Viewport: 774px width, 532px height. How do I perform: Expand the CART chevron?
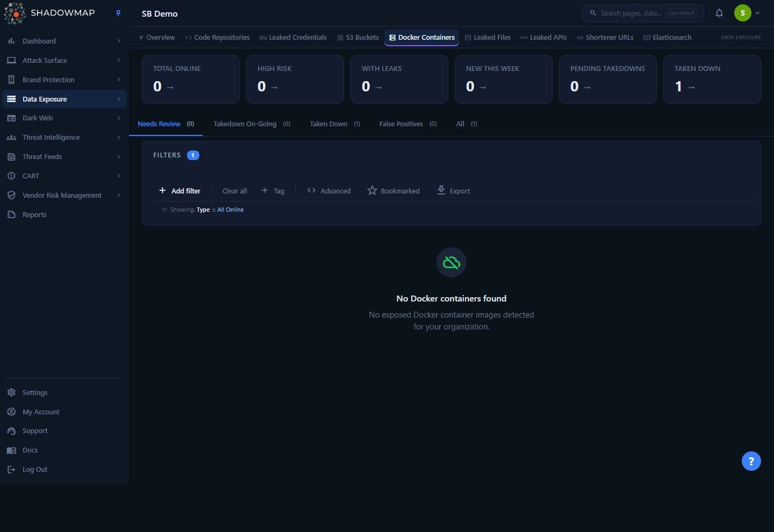tap(119, 176)
